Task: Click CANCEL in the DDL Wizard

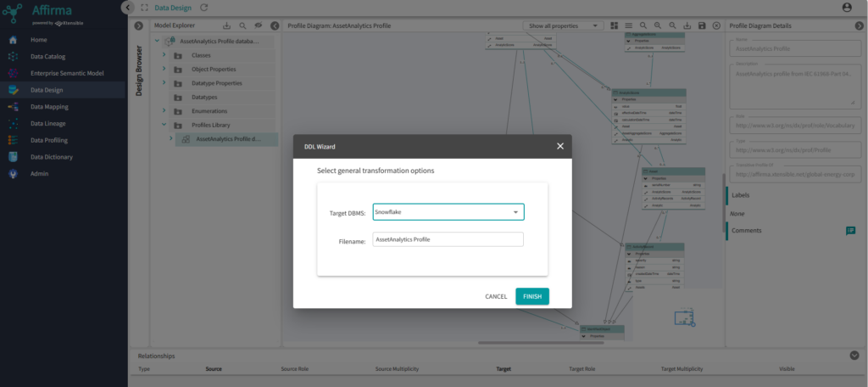Action: pyautogui.click(x=496, y=296)
